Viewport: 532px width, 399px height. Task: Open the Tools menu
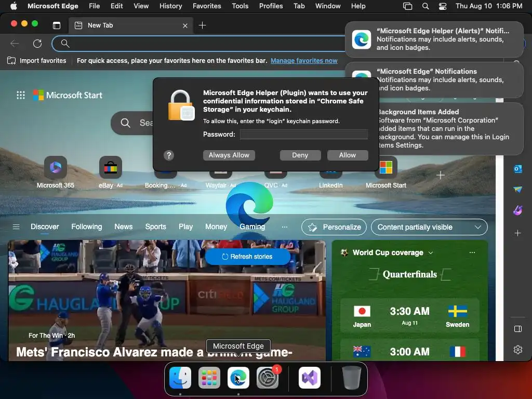coord(240,6)
